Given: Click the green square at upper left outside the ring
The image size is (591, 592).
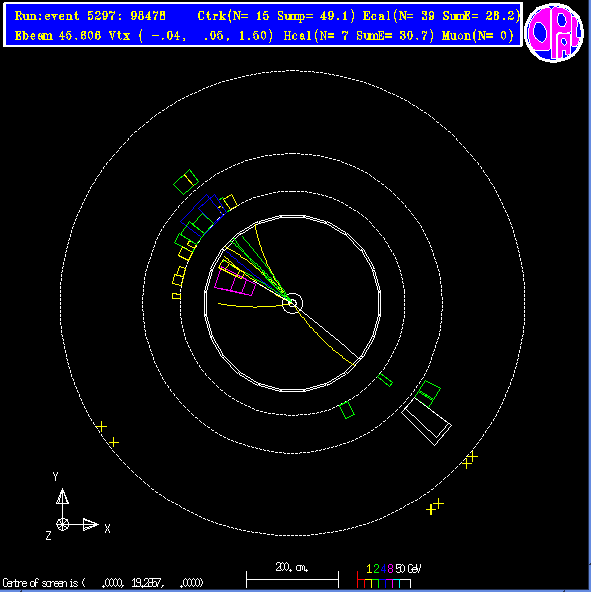Looking at the screenshot, I should point(186,182).
